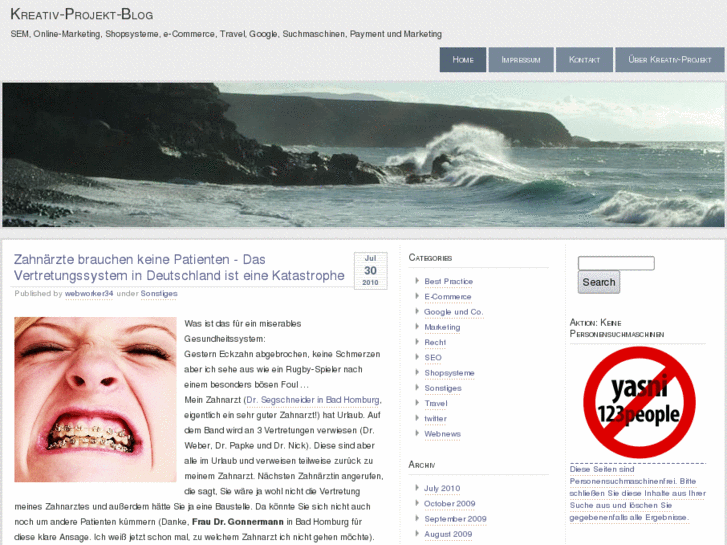Click the Kreativ-Projekt-Blog site title
Viewport: 727px width, 545px height.
pyautogui.click(x=82, y=14)
